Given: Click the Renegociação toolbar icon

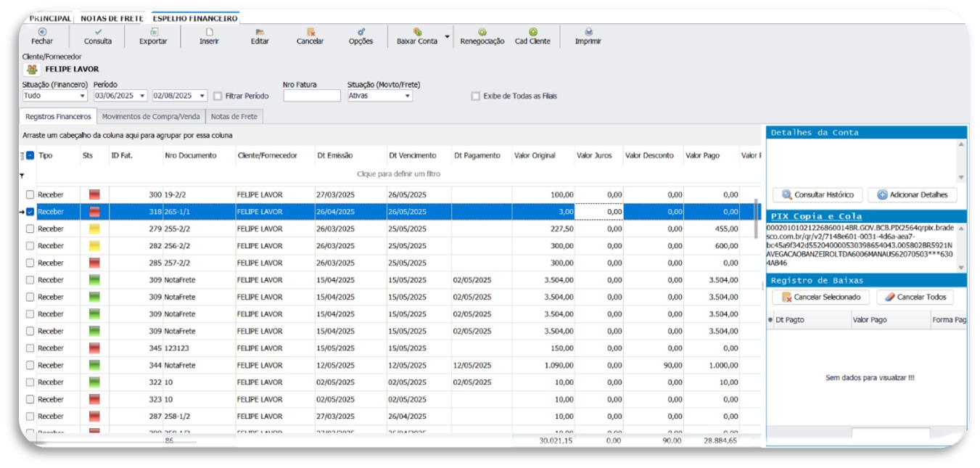Looking at the screenshot, I should coord(482,32).
